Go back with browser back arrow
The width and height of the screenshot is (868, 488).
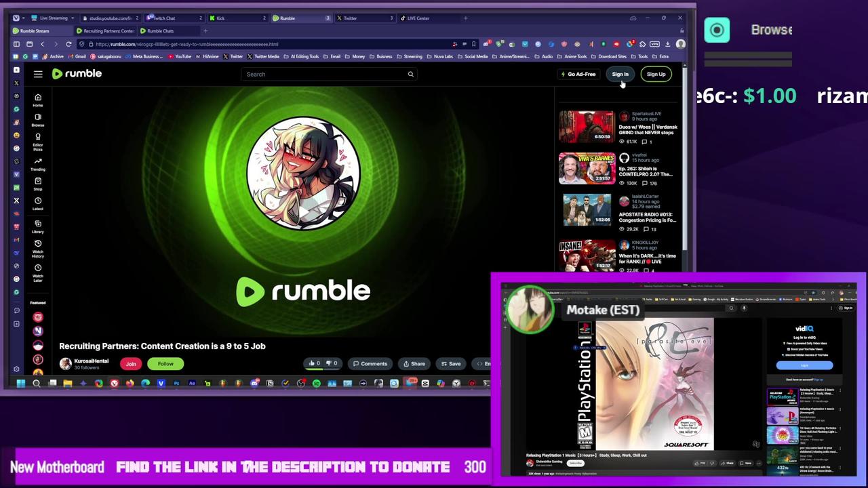(x=42, y=44)
